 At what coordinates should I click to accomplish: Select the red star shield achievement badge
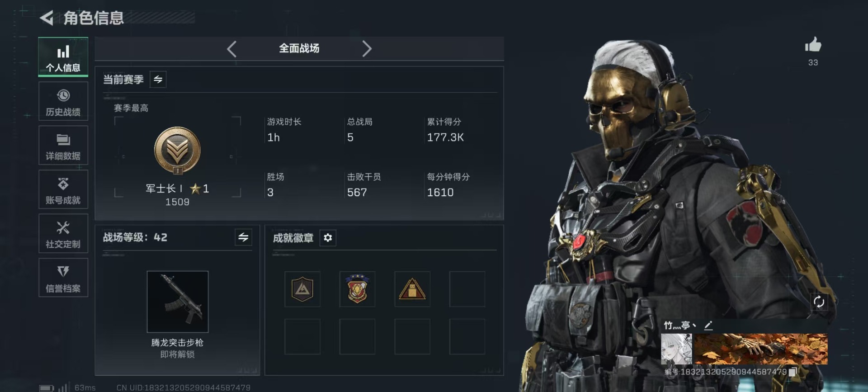click(357, 289)
